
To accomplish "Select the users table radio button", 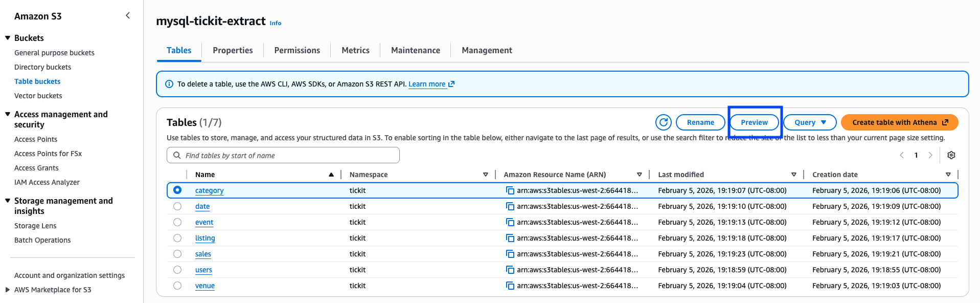I will click(x=177, y=270).
